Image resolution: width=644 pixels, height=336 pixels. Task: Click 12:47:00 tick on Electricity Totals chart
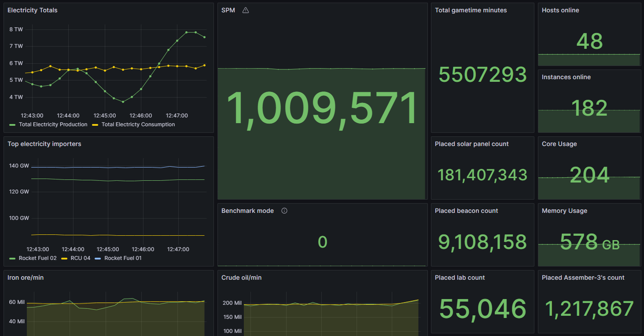pyautogui.click(x=177, y=116)
